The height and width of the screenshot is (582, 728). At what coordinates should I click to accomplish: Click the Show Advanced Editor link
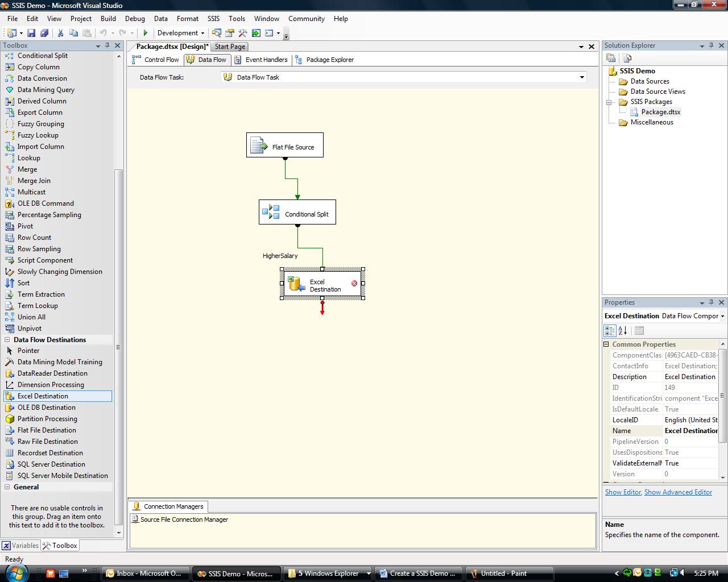point(678,492)
